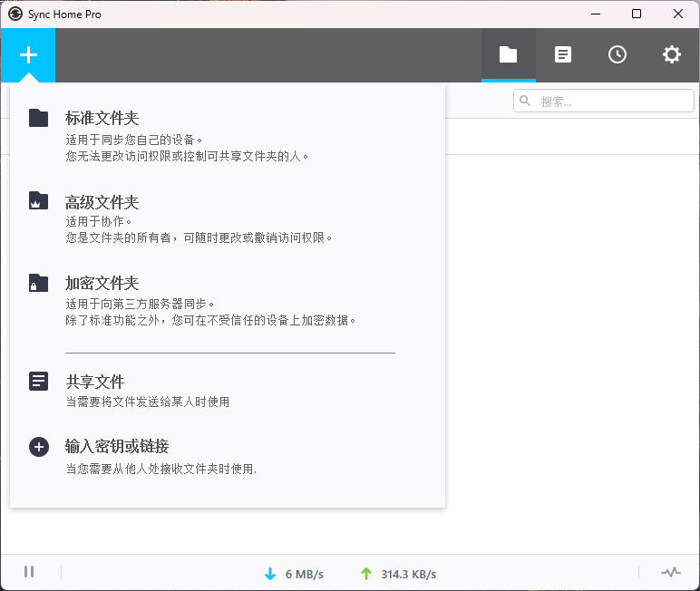
Task: Click the standard folder icon
Action: [38, 118]
